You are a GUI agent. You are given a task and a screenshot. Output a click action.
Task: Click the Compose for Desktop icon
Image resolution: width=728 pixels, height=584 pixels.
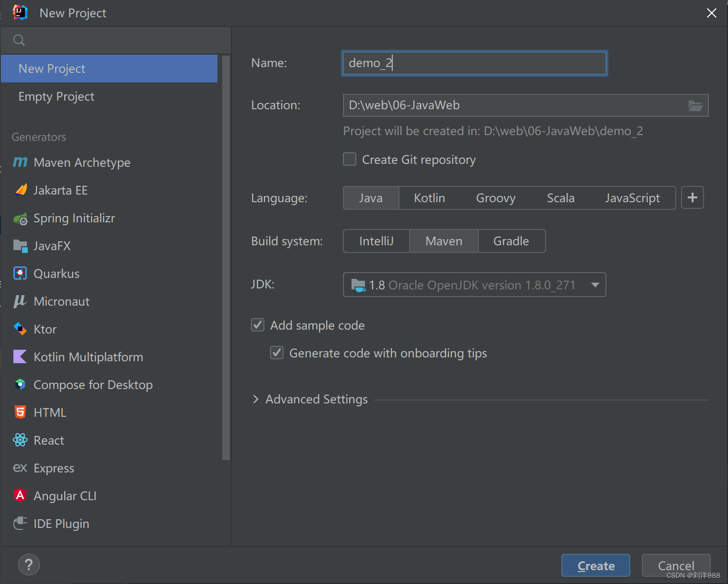[20, 384]
